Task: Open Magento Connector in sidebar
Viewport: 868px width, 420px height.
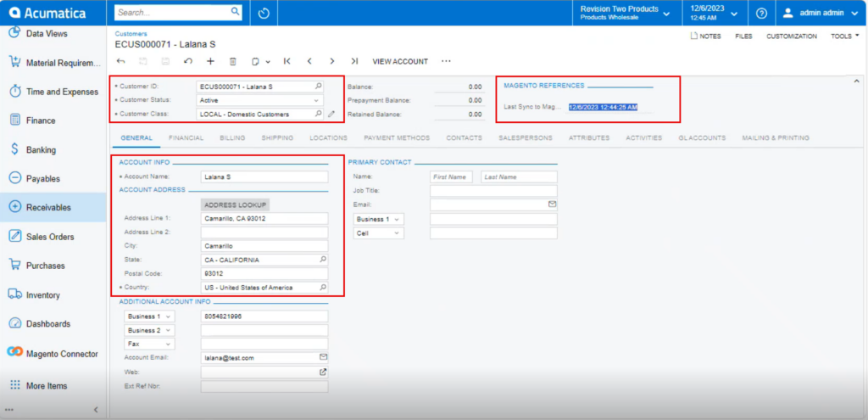Action: coord(53,354)
